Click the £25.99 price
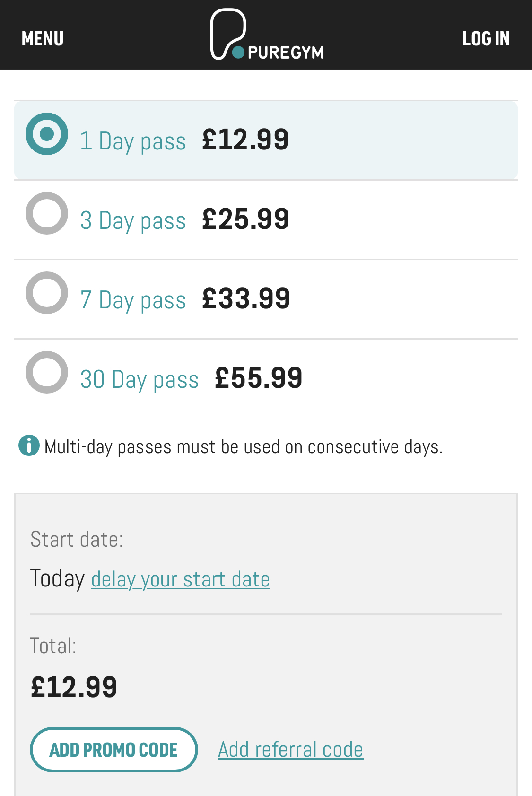Image resolution: width=532 pixels, height=796 pixels. [x=245, y=219]
